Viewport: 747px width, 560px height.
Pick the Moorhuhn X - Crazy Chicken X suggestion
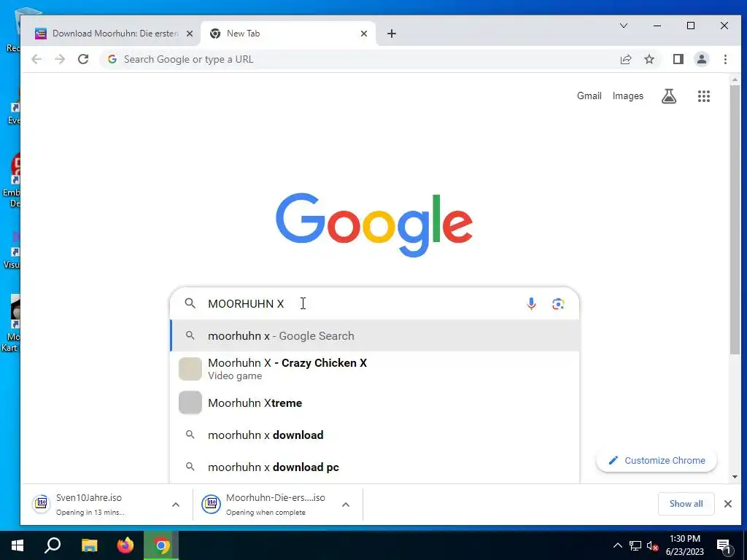(x=375, y=369)
